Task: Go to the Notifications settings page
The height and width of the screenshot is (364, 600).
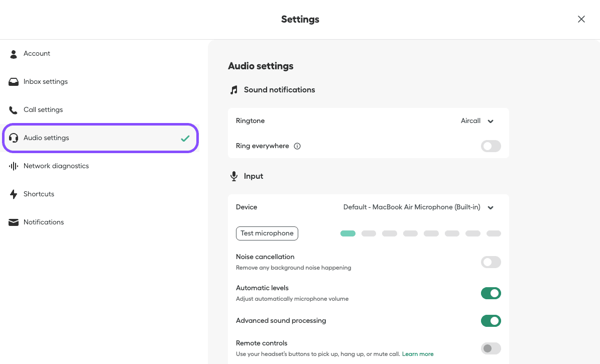Action: click(44, 222)
